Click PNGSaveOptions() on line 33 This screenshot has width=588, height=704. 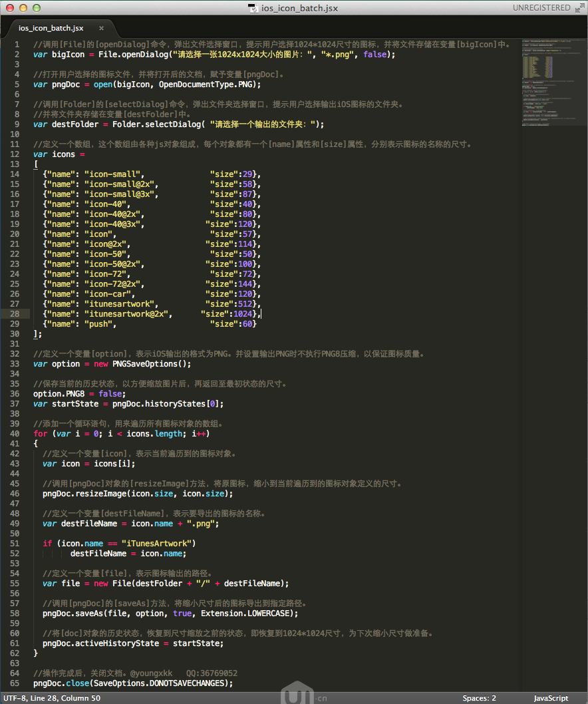pos(150,364)
